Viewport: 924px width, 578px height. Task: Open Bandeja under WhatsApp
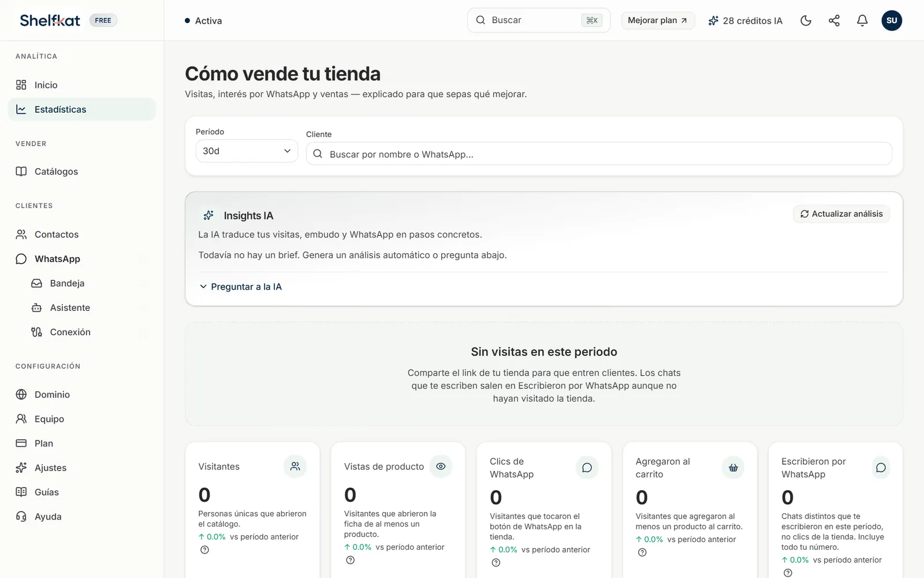click(x=90, y=283)
